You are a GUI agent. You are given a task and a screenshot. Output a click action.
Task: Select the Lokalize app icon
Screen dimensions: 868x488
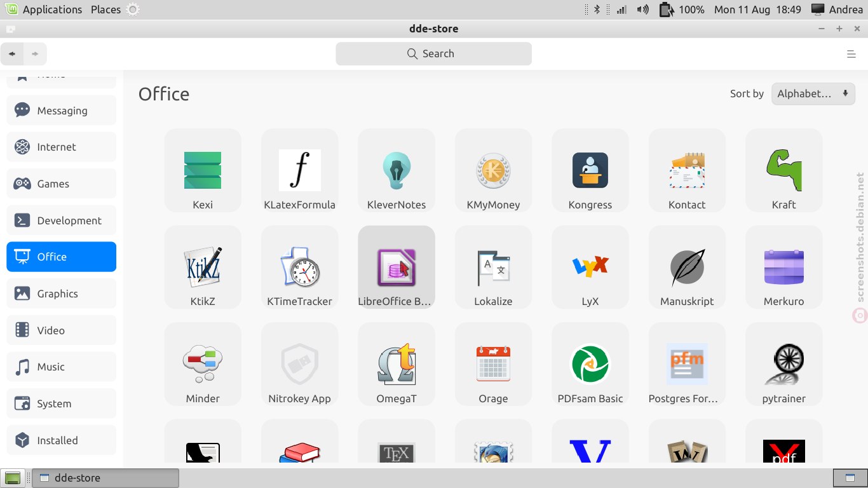click(x=493, y=267)
